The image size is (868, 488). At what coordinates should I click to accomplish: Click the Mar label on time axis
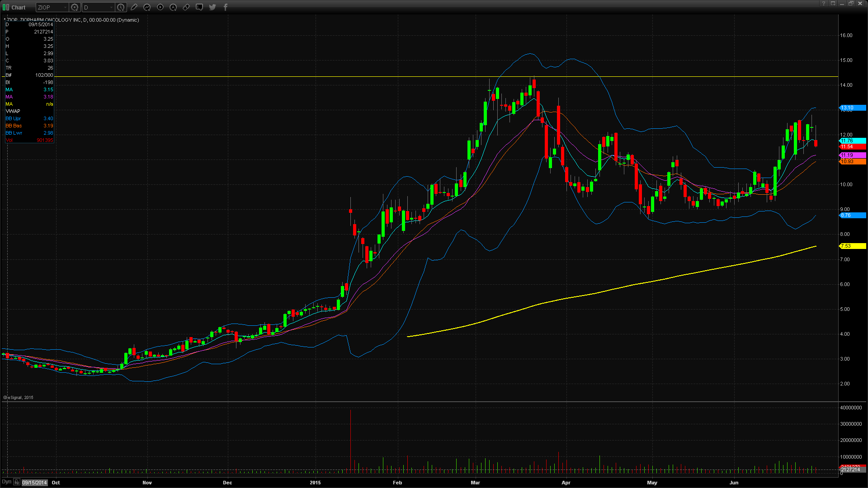pyautogui.click(x=475, y=483)
